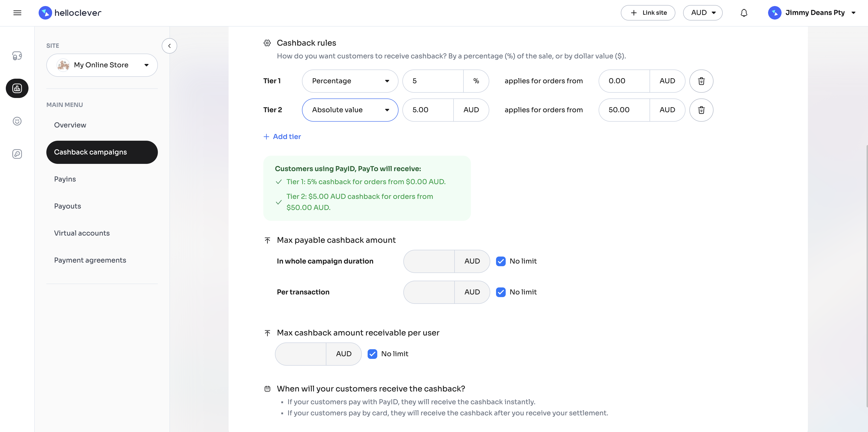The height and width of the screenshot is (432, 868).
Task: Open Virtual accounts menu item
Action: click(82, 233)
